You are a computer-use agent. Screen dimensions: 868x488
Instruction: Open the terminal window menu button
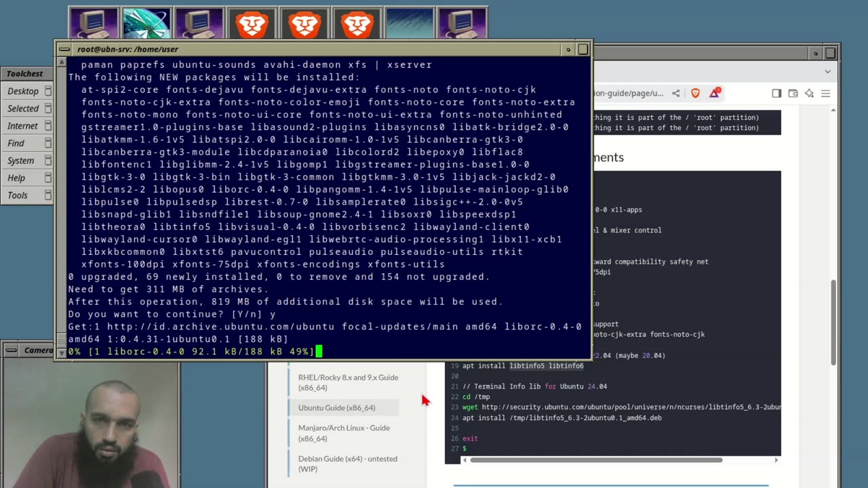[x=64, y=49]
